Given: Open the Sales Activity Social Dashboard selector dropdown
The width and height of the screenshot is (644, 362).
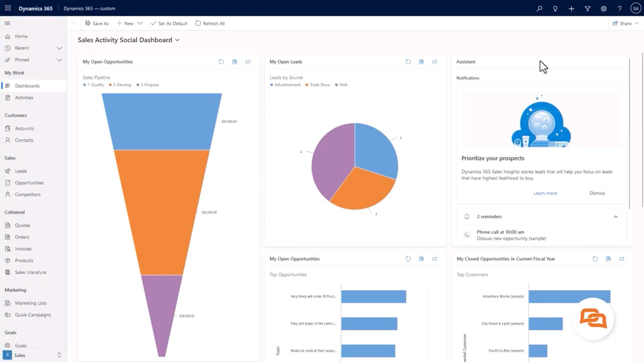Looking at the screenshot, I should point(177,40).
